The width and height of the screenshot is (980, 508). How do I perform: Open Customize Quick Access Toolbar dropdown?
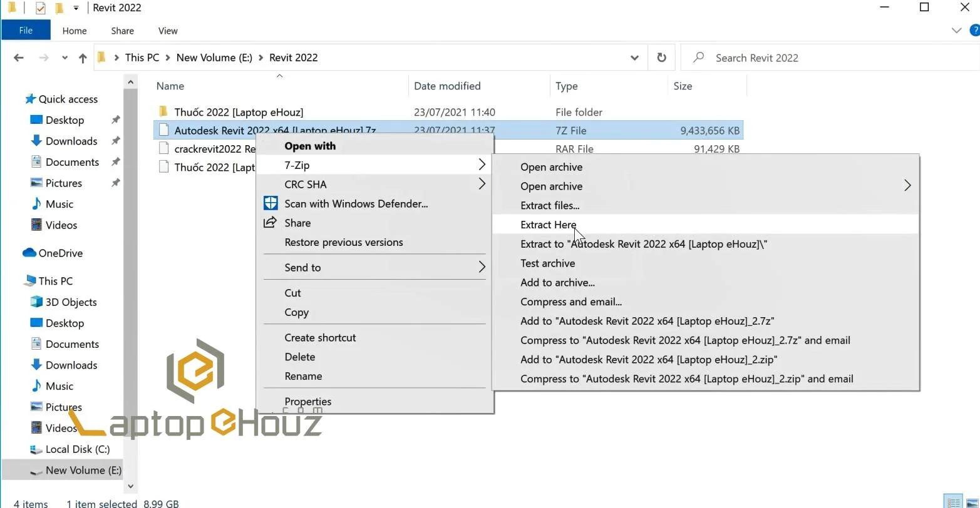tap(76, 8)
